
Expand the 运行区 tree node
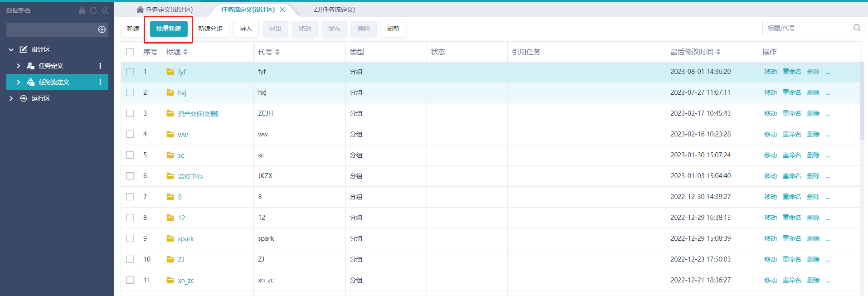(x=11, y=98)
